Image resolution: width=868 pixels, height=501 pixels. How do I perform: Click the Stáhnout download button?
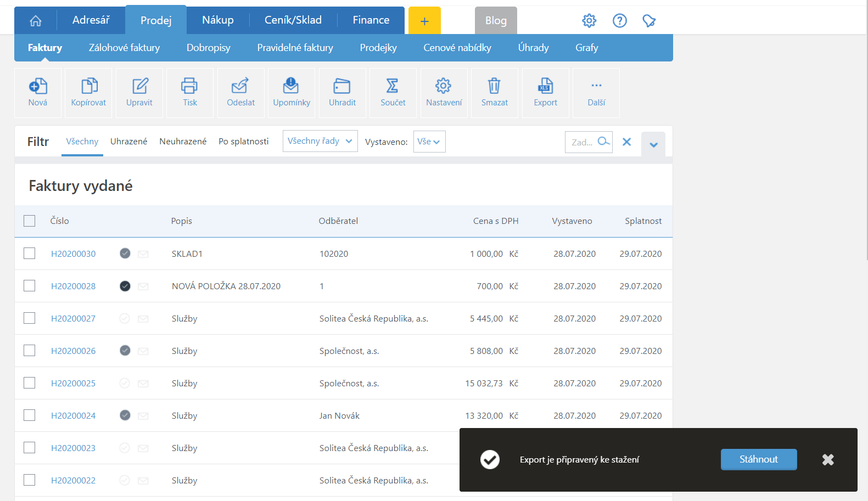point(759,459)
